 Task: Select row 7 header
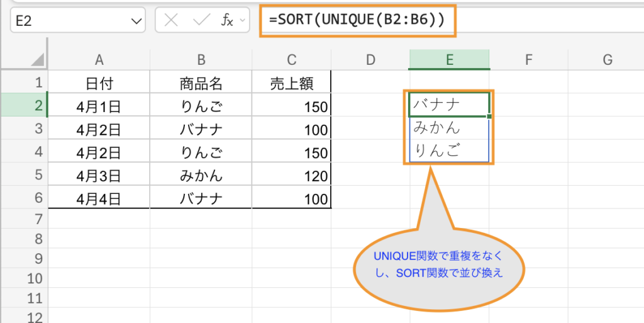click(38, 219)
